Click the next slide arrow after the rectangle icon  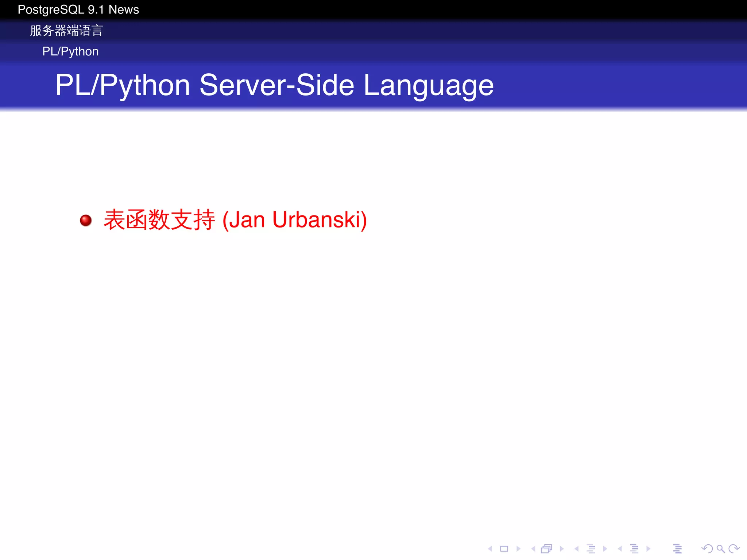tap(518, 548)
